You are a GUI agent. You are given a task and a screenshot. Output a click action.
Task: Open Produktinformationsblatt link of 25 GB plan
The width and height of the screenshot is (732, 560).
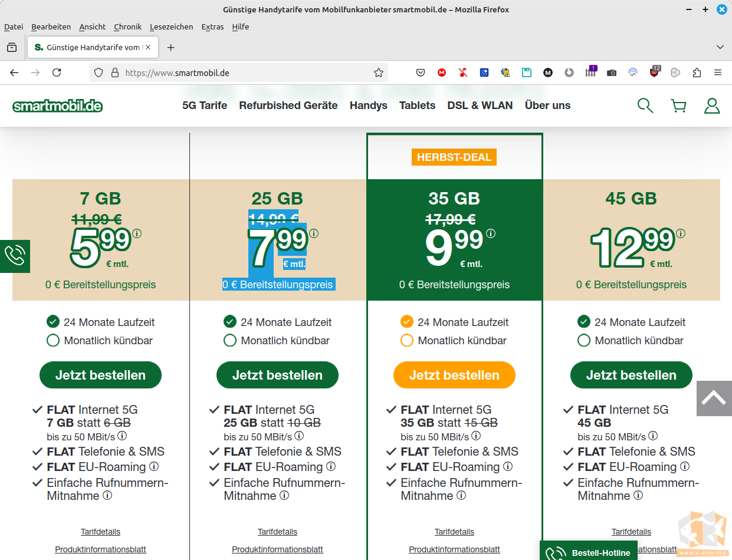[277, 549]
